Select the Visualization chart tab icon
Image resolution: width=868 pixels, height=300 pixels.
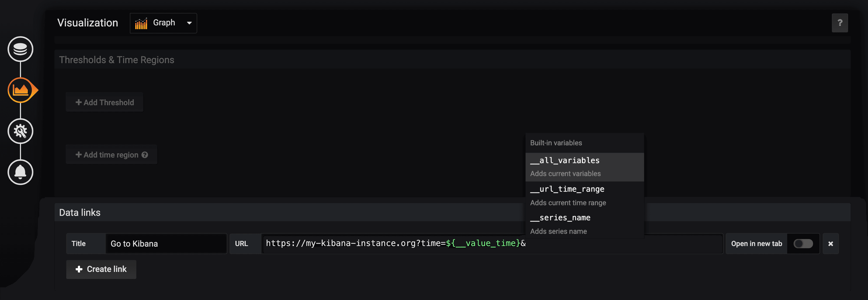(x=20, y=90)
